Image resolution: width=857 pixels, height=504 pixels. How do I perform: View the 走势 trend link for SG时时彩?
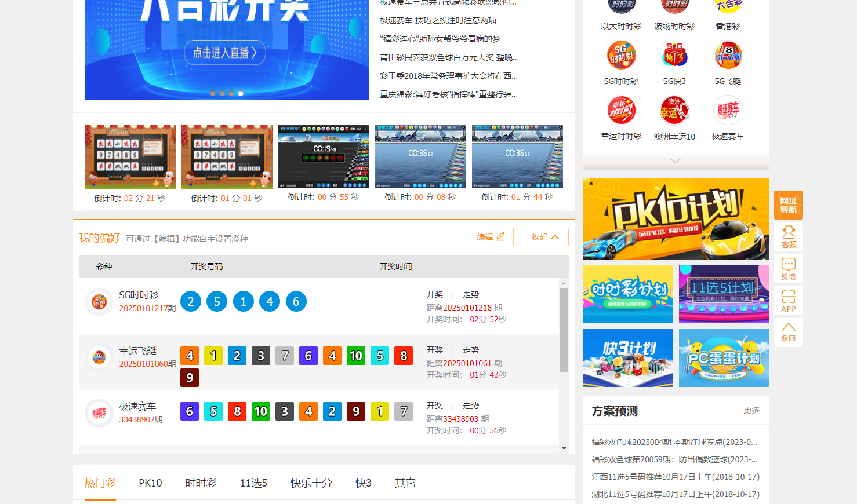click(471, 294)
